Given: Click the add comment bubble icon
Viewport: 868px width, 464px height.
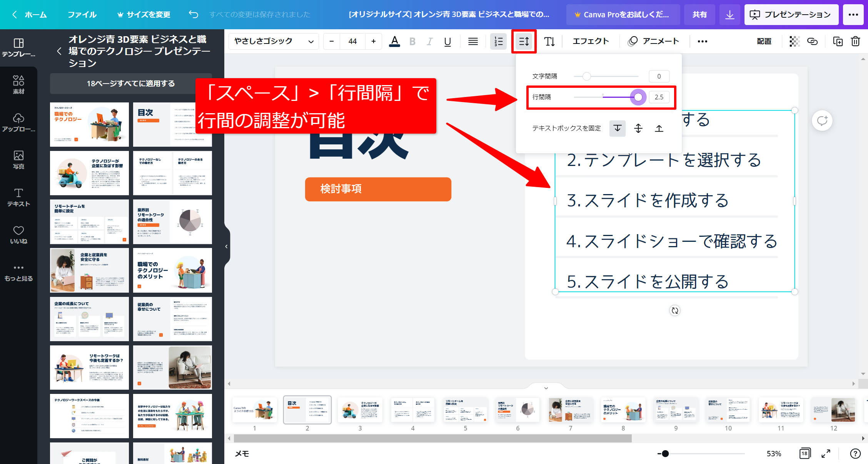Looking at the screenshot, I should coord(822,121).
